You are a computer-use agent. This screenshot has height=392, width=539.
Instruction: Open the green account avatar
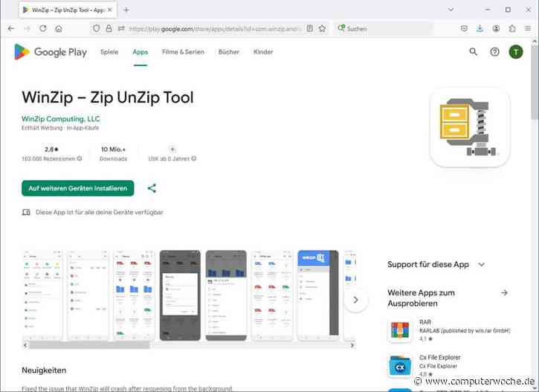(x=516, y=52)
